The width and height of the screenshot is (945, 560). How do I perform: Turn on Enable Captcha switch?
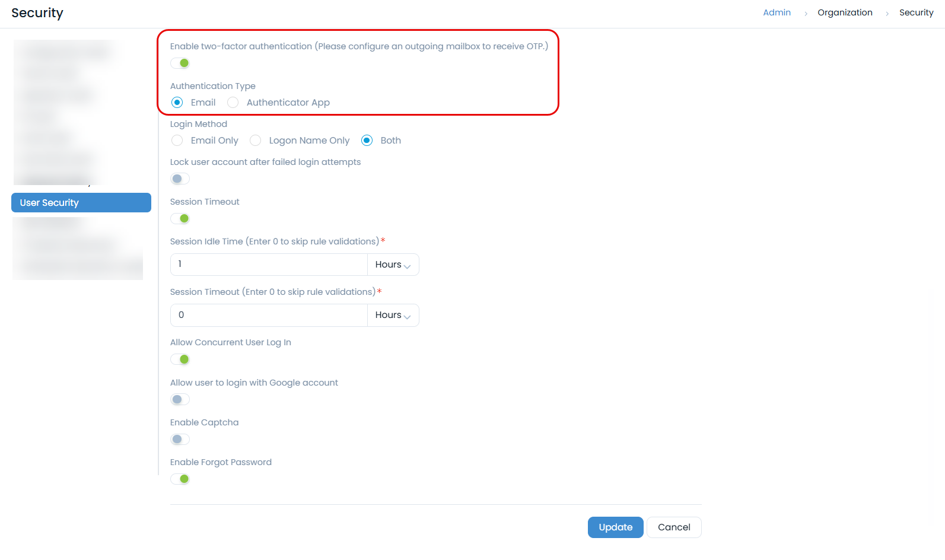point(180,439)
